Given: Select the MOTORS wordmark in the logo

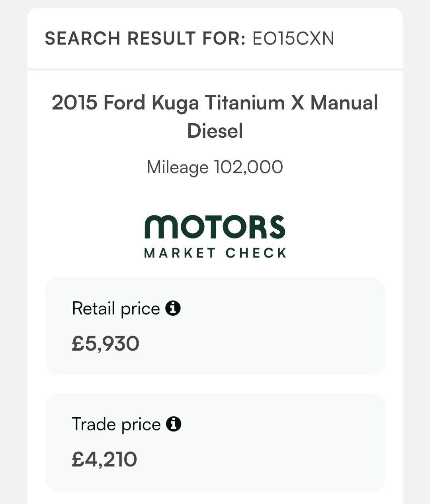Looking at the screenshot, I should click(x=214, y=228).
